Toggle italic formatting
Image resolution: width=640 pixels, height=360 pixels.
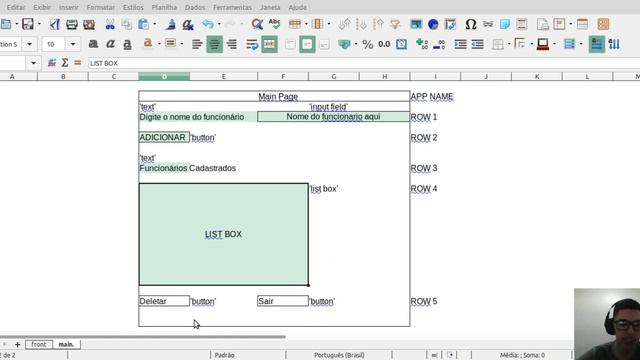[x=110, y=44]
